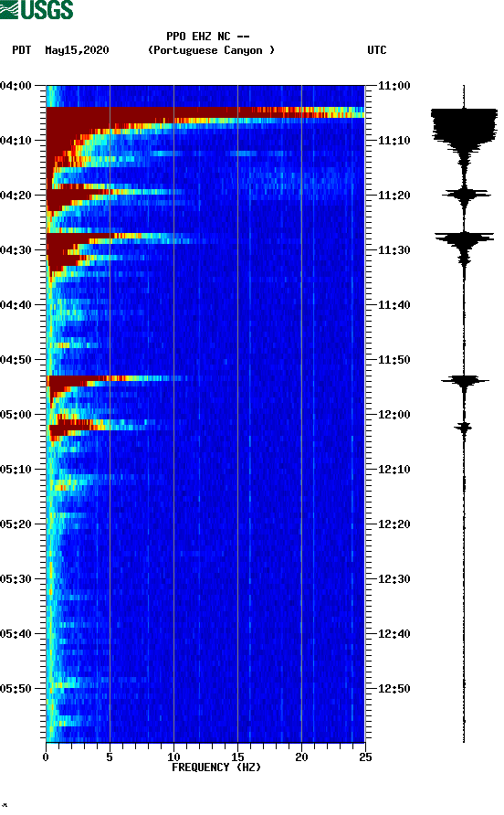
Task: Click the '12:30' UTC time label
Action: click(x=394, y=579)
